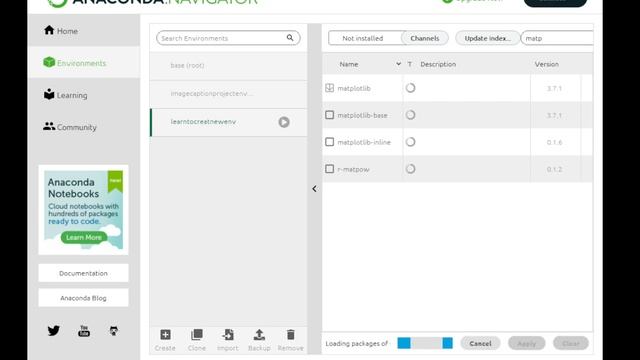Open the Documentation link
This screenshot has width=640, height=360.
[83, 273]
